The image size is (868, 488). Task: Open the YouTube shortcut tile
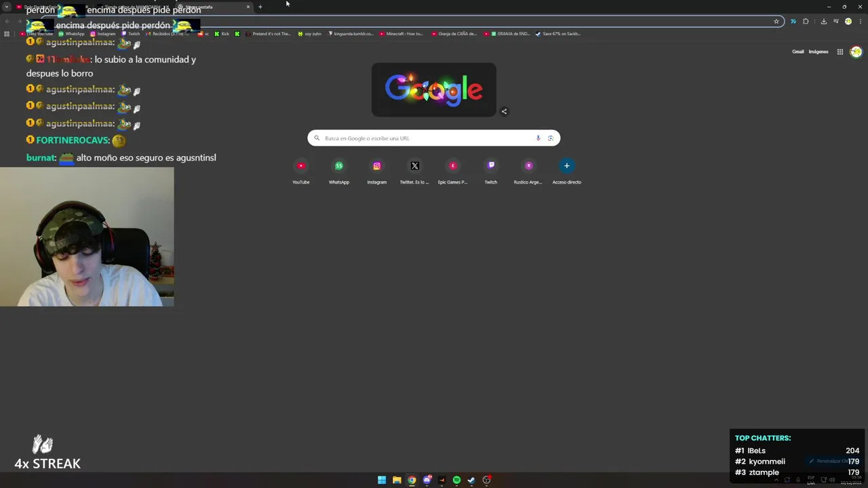click(301, 171)
